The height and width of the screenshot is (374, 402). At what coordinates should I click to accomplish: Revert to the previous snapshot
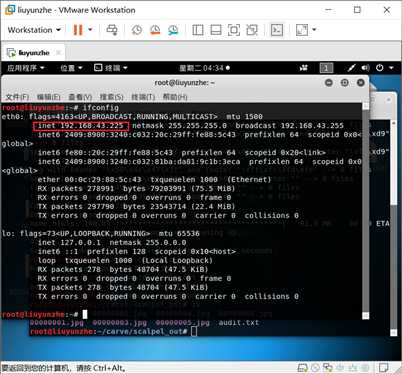click(155, 30)
